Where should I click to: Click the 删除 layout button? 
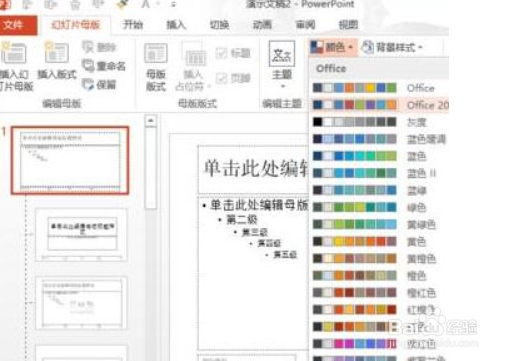pyautogui.click(x=99, y=47)
